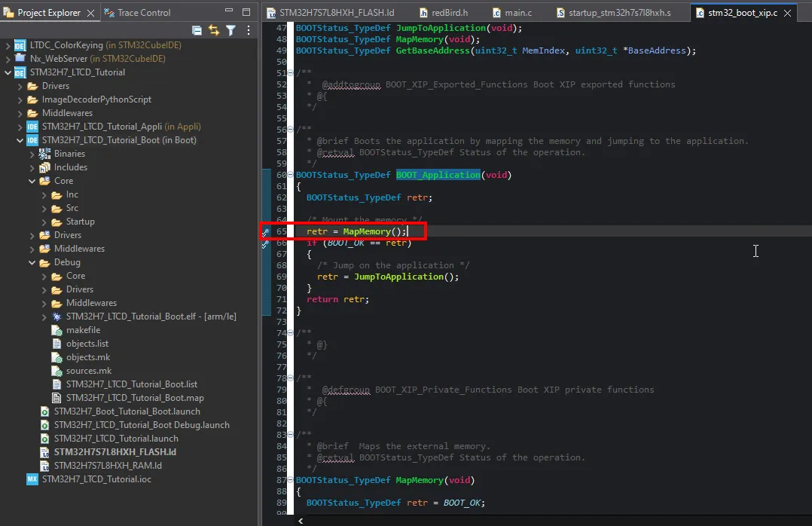
Task: Select the makefile file icon
Action: [x=57, y=331]
